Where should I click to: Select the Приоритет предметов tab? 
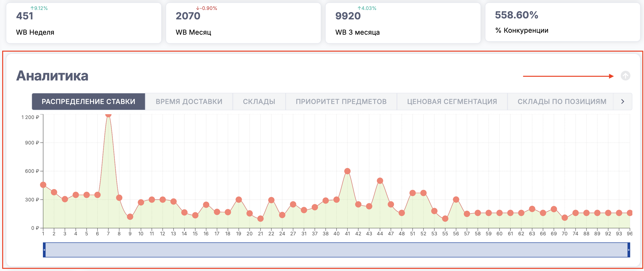pyautogui.click(x=341, y=102)
